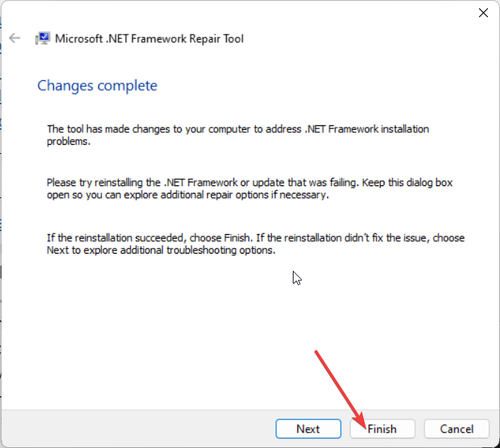The image size is (500, 448).
Task: Close the Repair Tool window
Action: (x=482, y=12)
